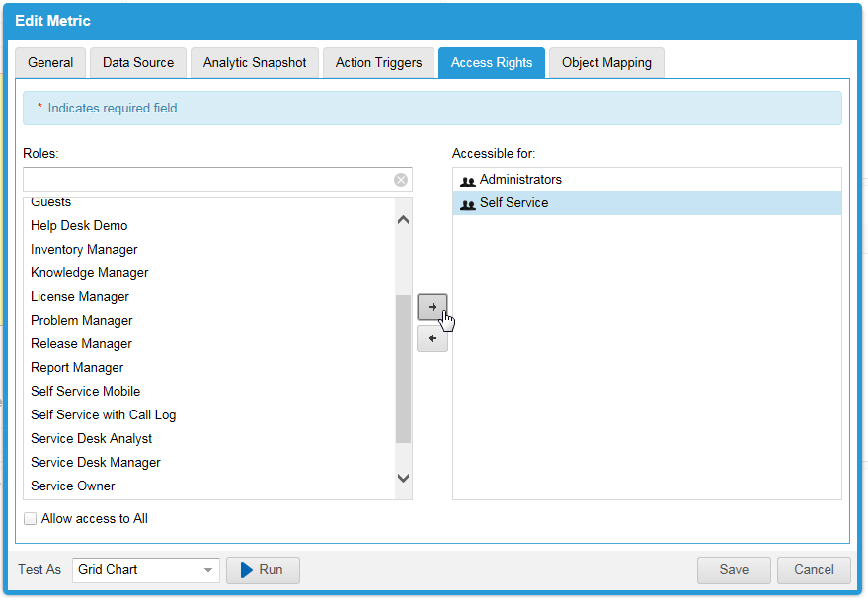
Task: Click the scrollbar up arrow in Roles list
Action: pyautogui.click(x=403, y=218)
